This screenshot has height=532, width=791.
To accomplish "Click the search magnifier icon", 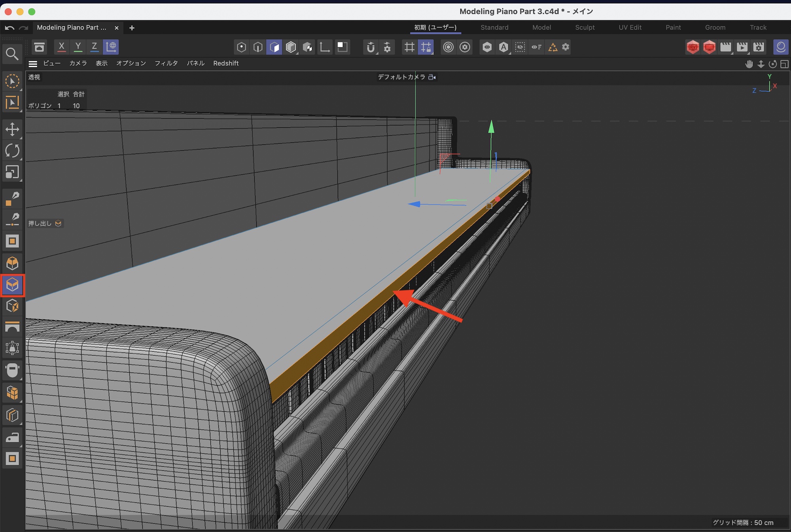I will [12, 54].
